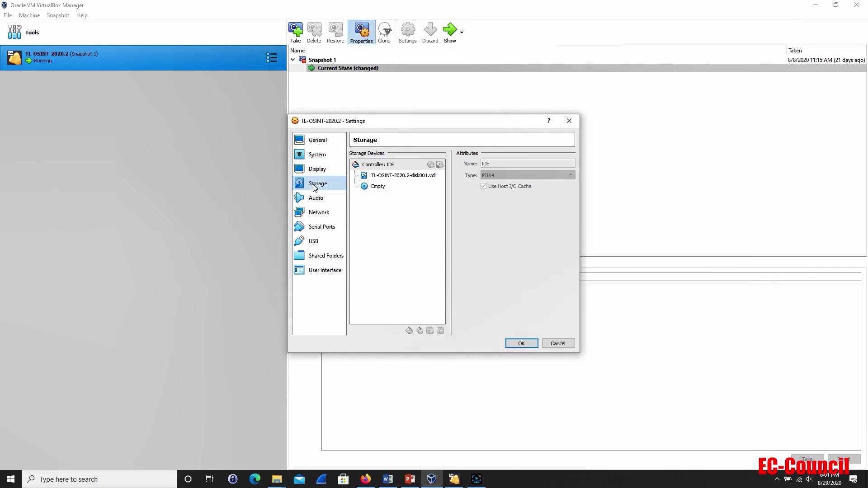Open the notification center icon
Screen dimensions: 868x488
coord(853,479)
